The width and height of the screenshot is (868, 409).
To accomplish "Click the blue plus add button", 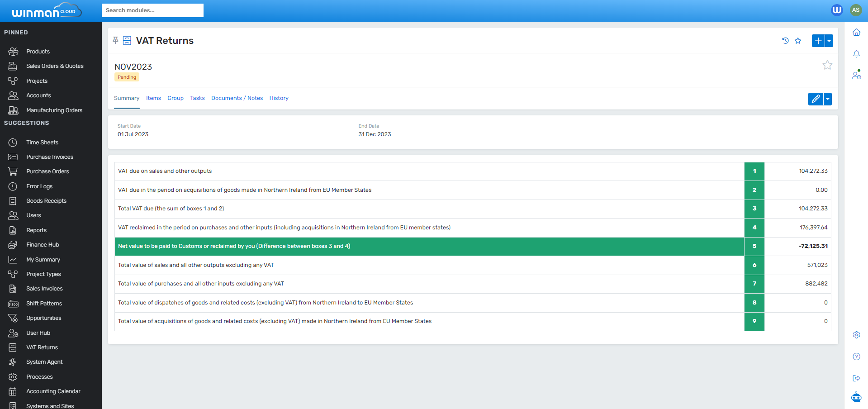I will tap(818, 41).
